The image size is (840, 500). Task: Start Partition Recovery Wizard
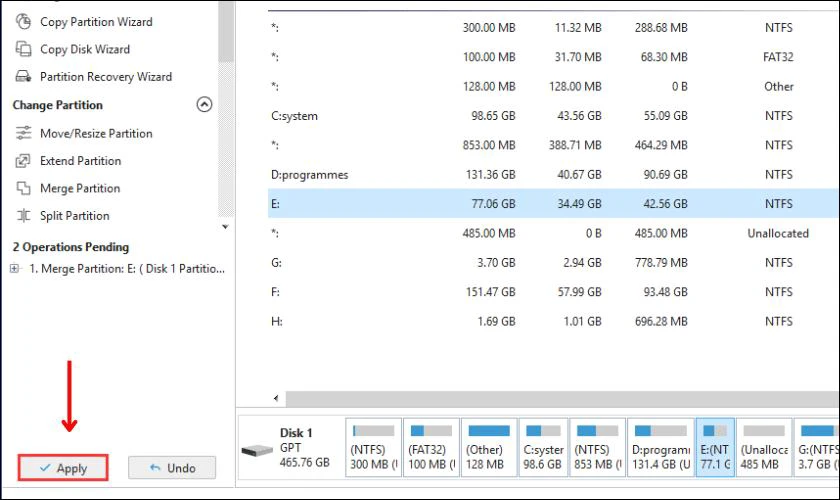[106, 76]
